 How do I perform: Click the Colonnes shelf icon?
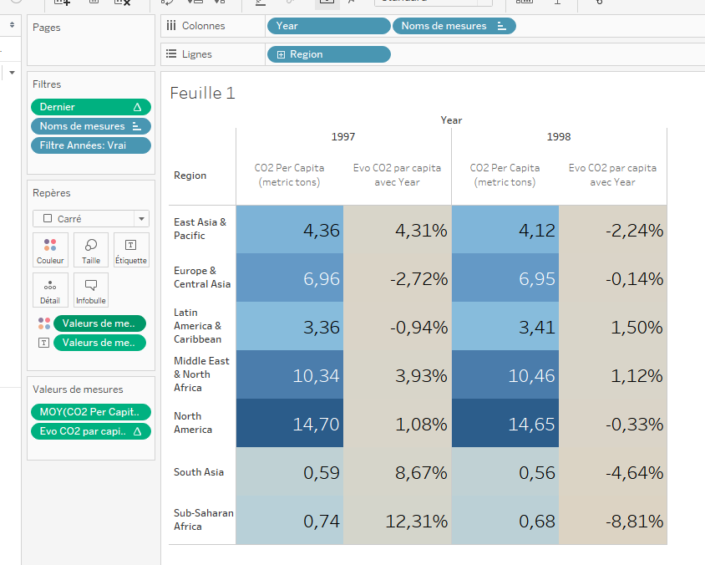point(171,26)
